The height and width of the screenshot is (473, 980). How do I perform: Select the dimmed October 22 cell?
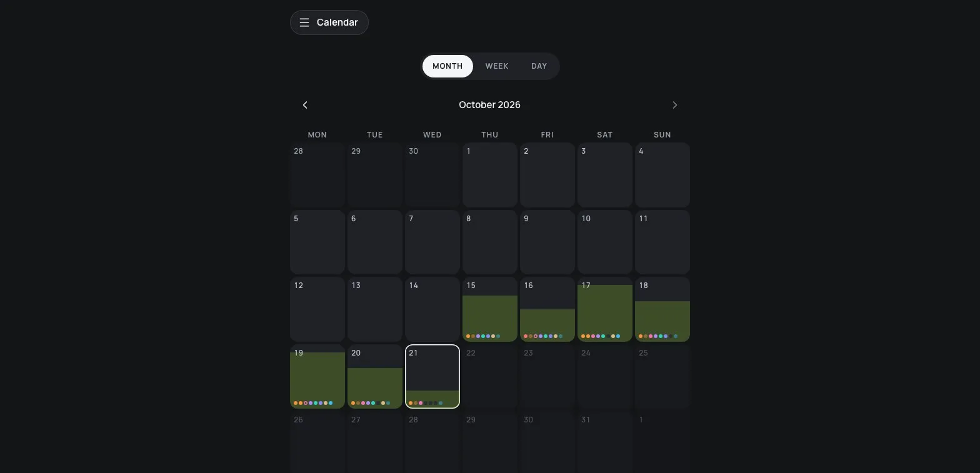tap(490, 377)
